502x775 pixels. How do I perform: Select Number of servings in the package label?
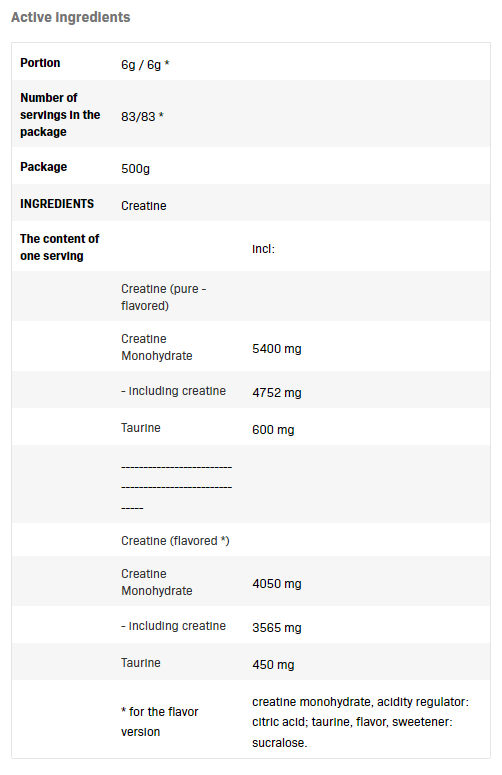pyautogui.click(x=60, y=115)
